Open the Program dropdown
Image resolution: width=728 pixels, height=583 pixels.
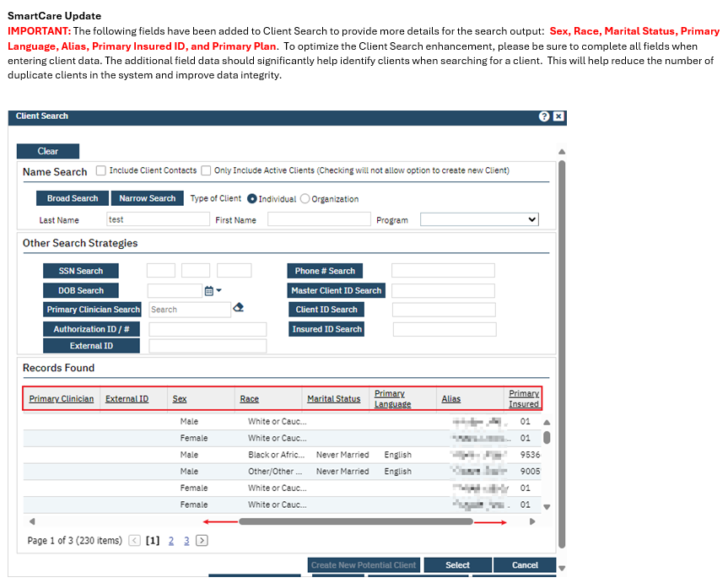click(479, 219)
